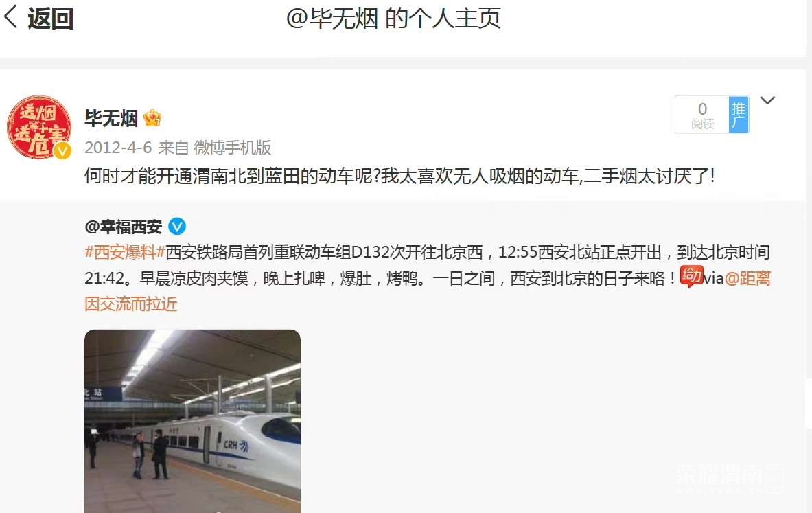Open the @幸福西安 account link
The width and height of the screenshot is (812, 513).
click(x=124, y=227)
